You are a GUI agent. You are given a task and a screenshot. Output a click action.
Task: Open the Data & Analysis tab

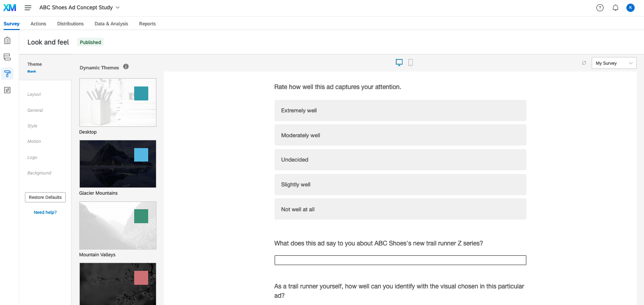111,24
